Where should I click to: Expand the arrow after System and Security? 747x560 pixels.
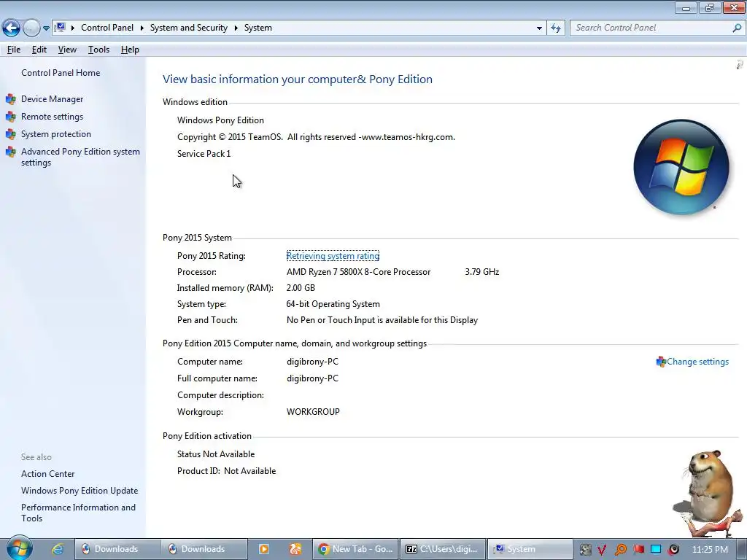pyautogui.click(x=236, y=28)
